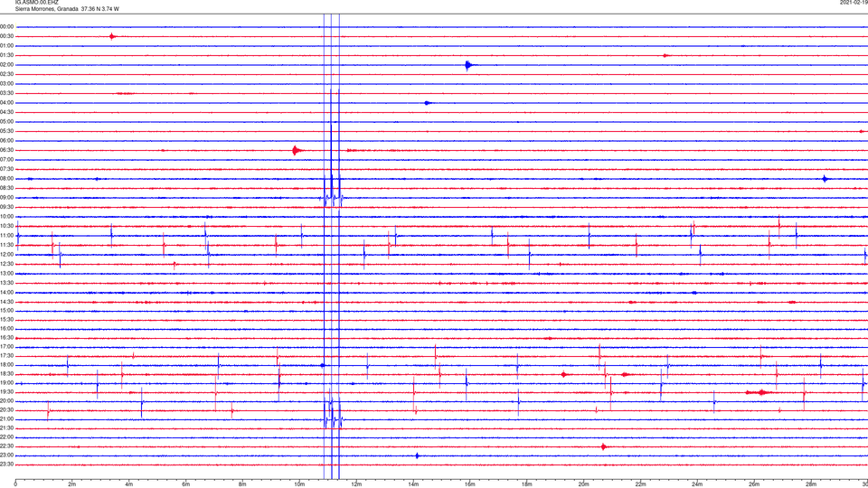Select the 16m axis tick label
868x488 pixels.
pyautogui.click(x=470, y=484)
